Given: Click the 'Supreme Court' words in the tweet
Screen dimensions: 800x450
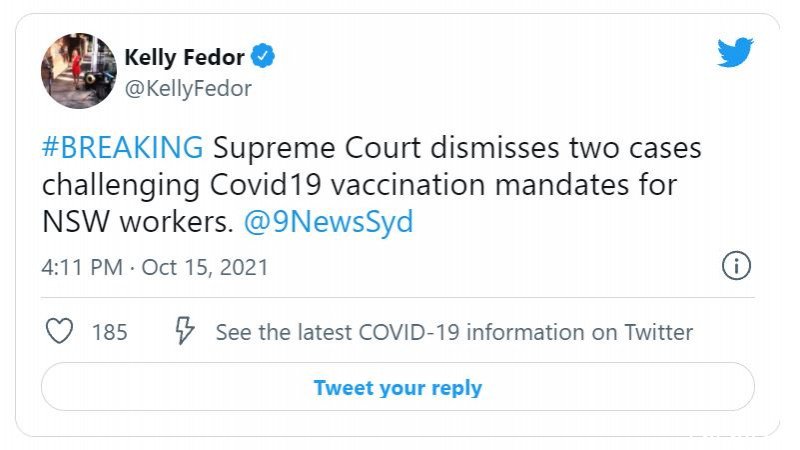Looking at the screenshot, I should click(317, 148).
